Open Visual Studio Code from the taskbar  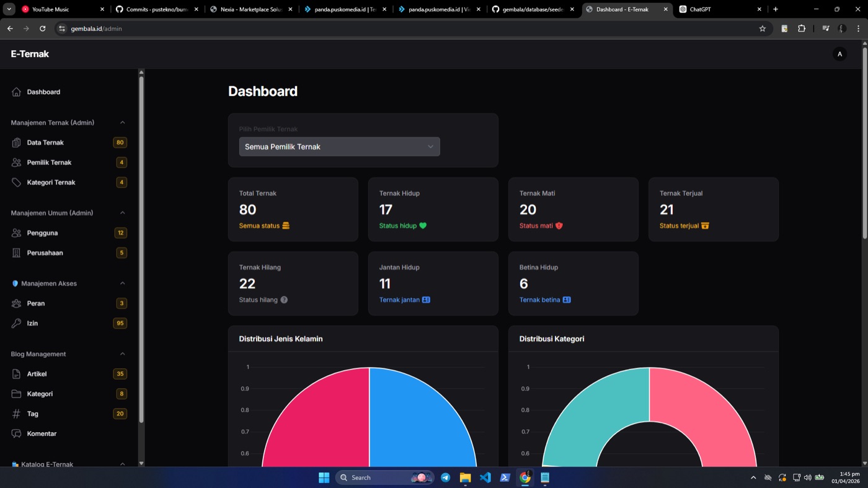click(485, 477)
